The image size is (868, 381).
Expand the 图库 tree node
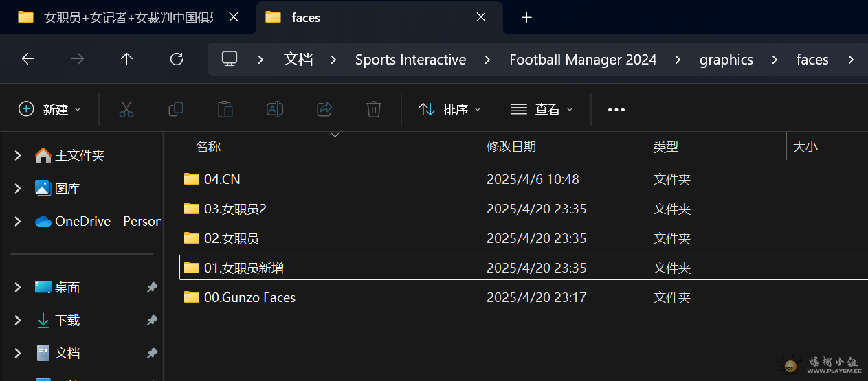(18, 189)
